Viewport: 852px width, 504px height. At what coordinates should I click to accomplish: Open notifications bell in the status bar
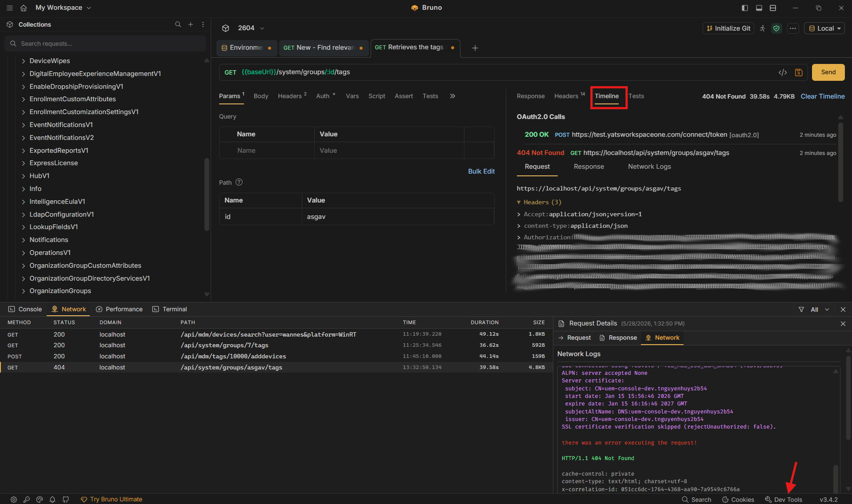coord(52,500)
